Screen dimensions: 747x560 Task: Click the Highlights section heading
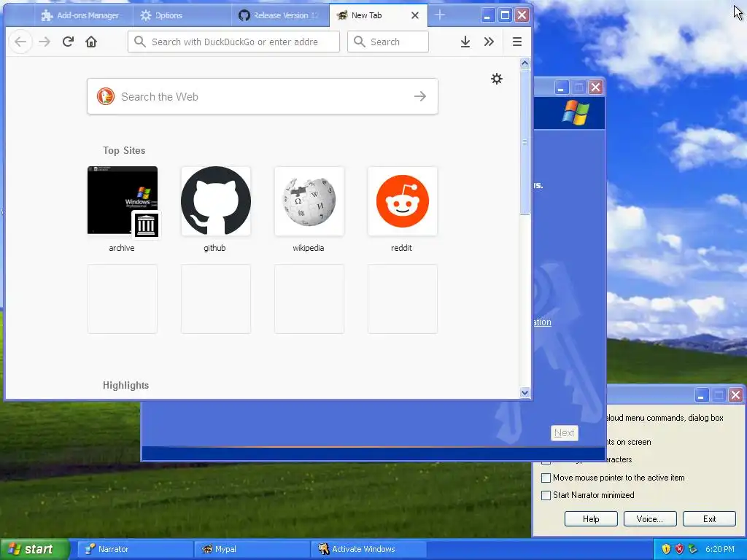tap(125, 385)
